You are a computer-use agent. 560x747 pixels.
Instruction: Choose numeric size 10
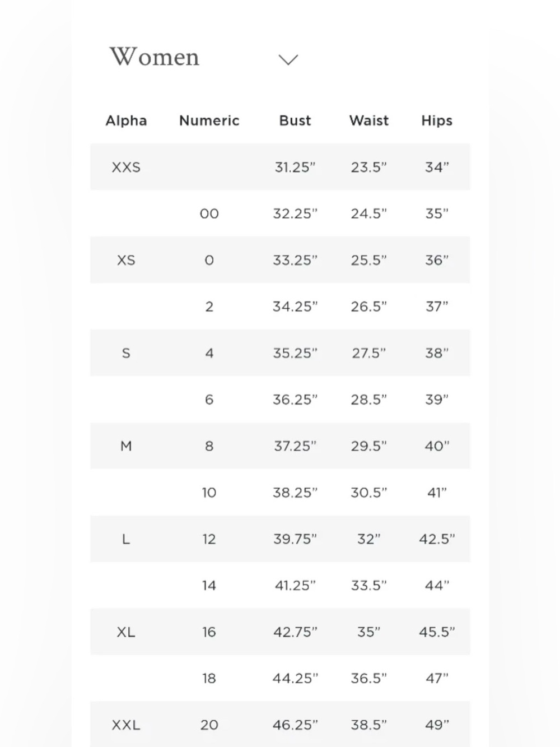[209, 493]
